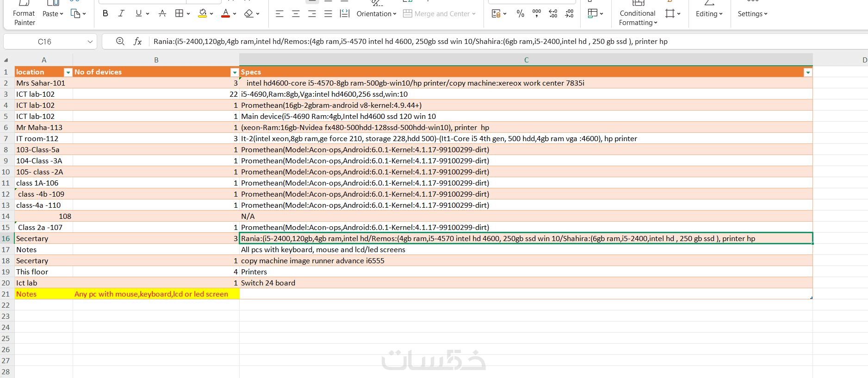
Task: Open the location column filter
Action: 68,72
